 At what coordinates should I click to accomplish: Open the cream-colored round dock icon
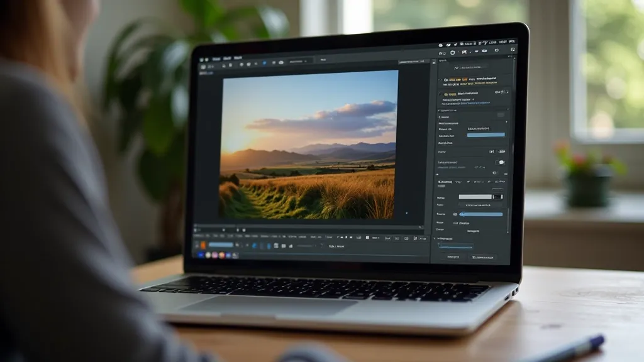(x=208, y=255)
